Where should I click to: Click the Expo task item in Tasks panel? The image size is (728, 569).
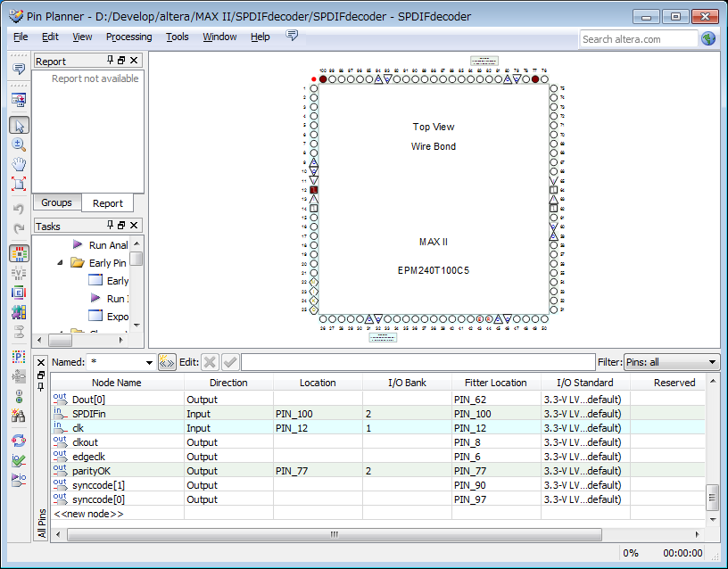(109, 316)
